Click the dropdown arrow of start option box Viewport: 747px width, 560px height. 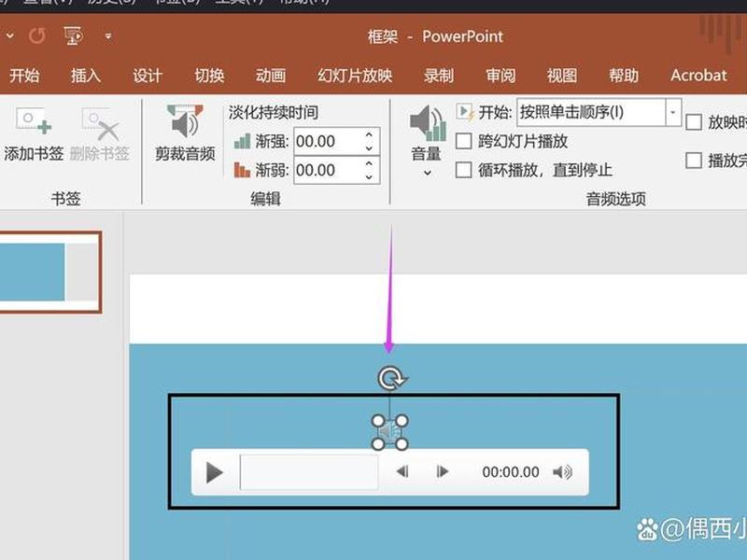[x=673, y=112]
